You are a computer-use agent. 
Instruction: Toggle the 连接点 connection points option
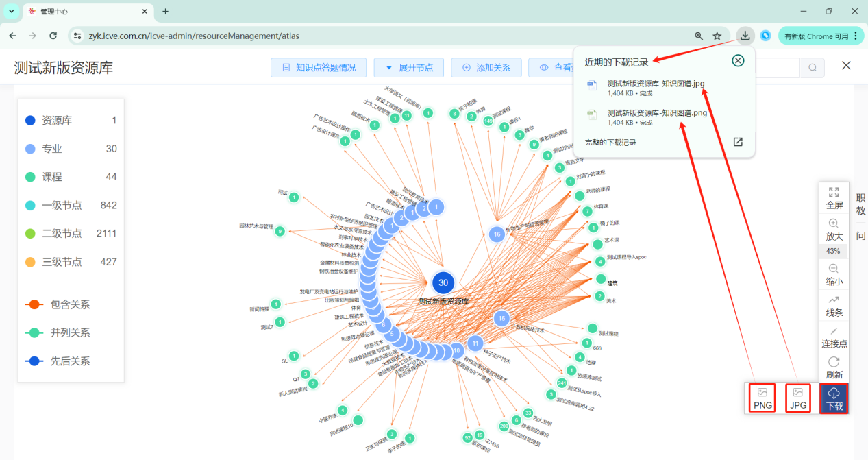click(x=834, y=336)
